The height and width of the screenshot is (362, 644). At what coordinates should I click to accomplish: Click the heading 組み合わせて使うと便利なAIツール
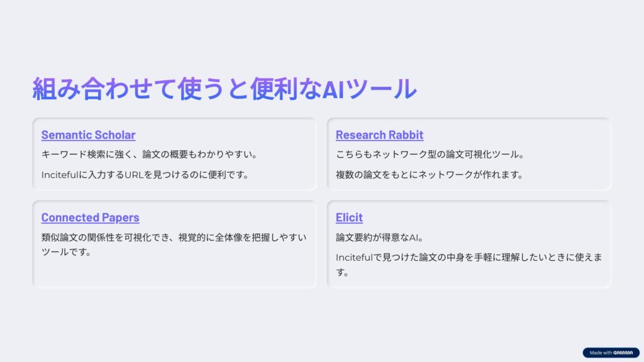pyautogui.click(x=225, y=89)
